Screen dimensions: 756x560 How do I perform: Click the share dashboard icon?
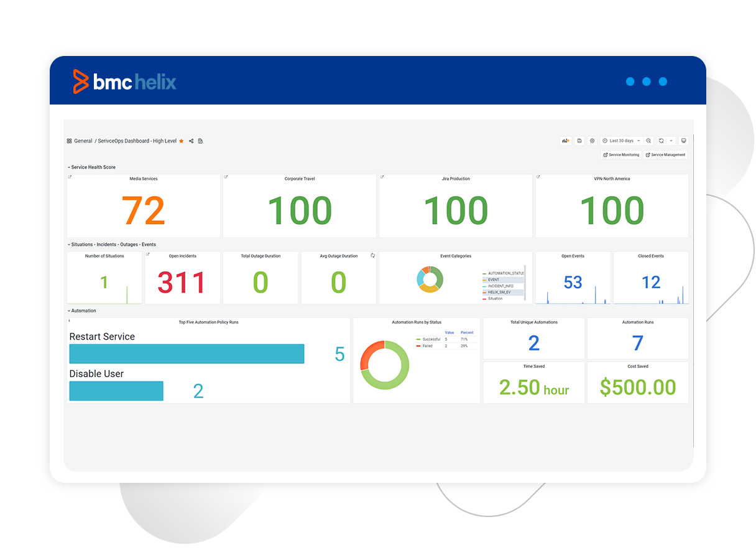click(191, 141)
